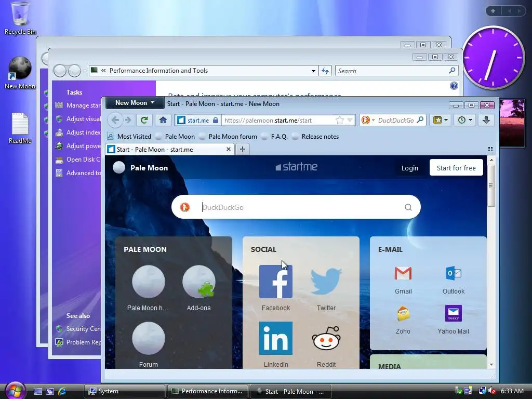Open Pale Moon forum bookmark
This screenshot has height=399, width=532.
229,137
